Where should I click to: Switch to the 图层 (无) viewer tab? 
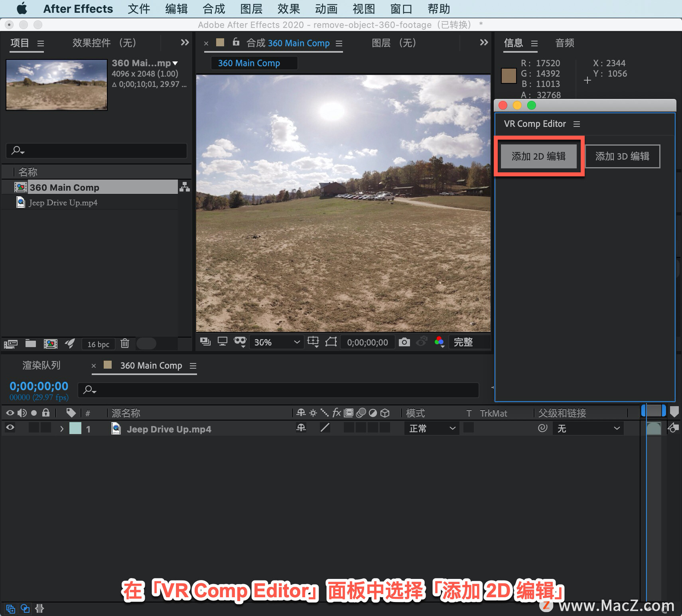pyautogui.click(x=394, y=43)
